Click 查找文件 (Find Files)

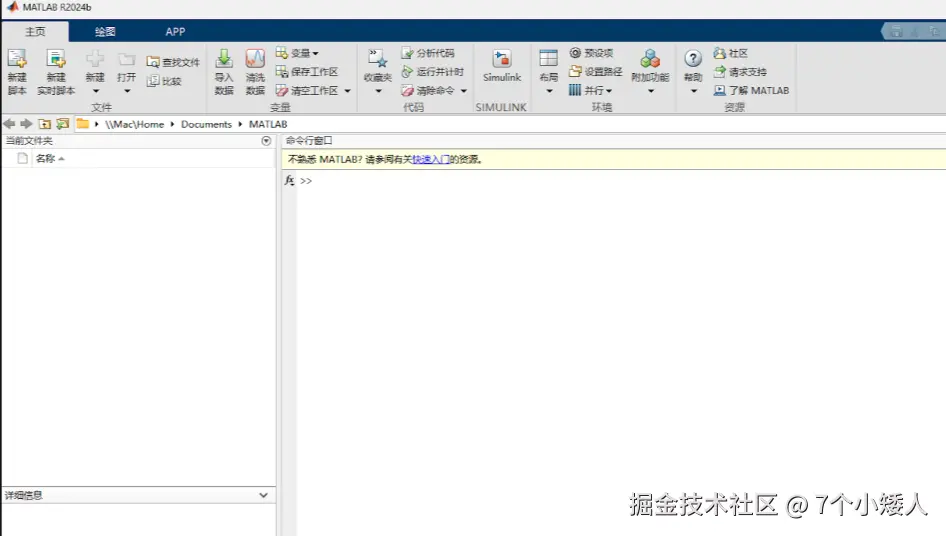tap(173, 62)
